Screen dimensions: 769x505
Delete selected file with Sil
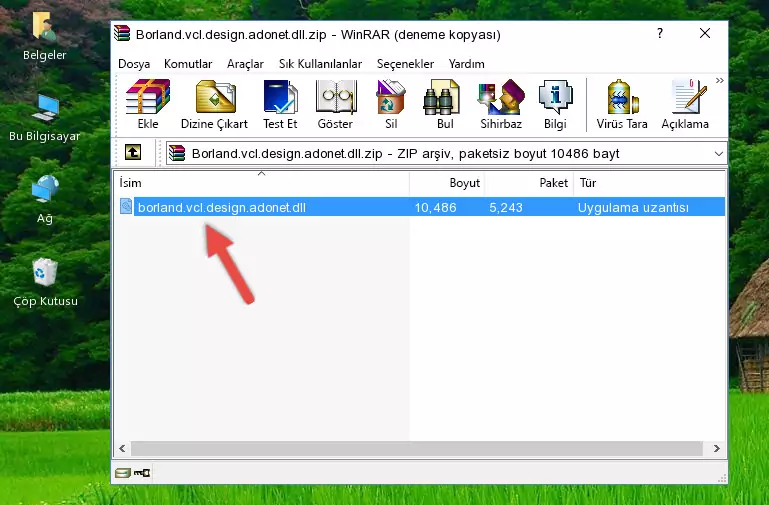pos(391,104)
